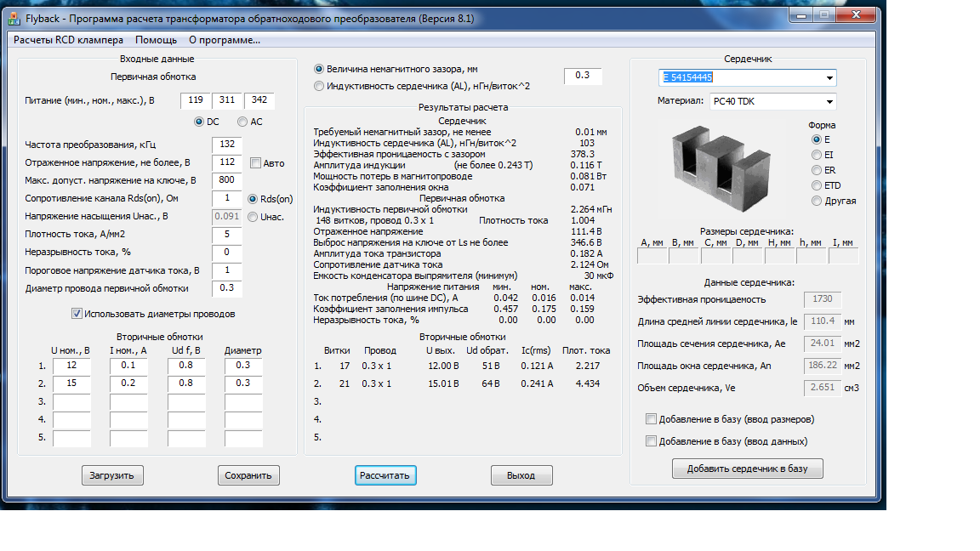Viewport: 980px width, 551px height.
Task: Click 'Добавить сердечник в базу' button
Action: coord(747,469)
